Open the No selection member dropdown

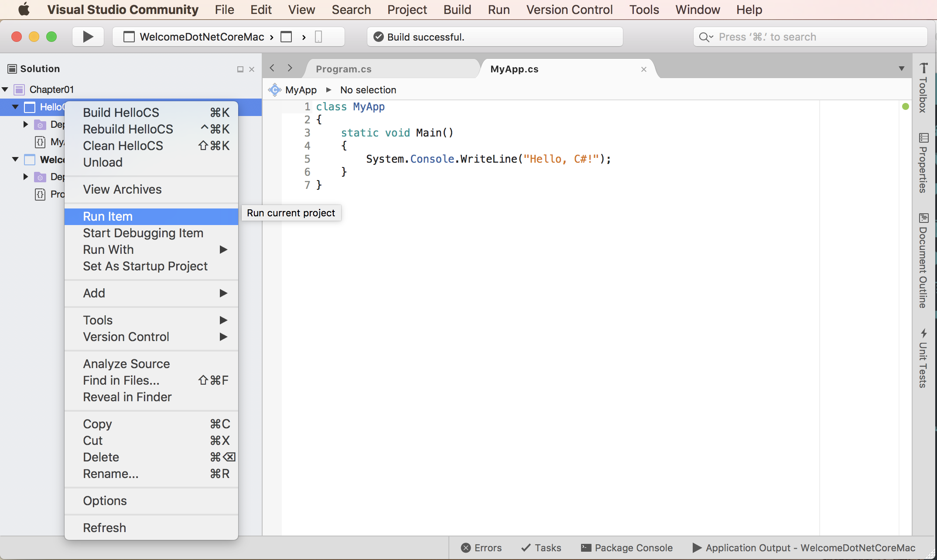pos(368,90)
